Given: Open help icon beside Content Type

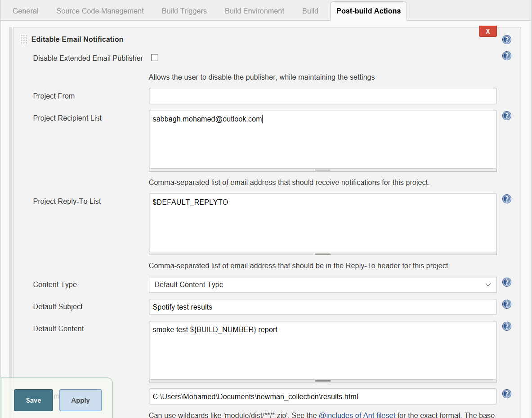Looking at the screenshot, I should click(x=507, y=282).
